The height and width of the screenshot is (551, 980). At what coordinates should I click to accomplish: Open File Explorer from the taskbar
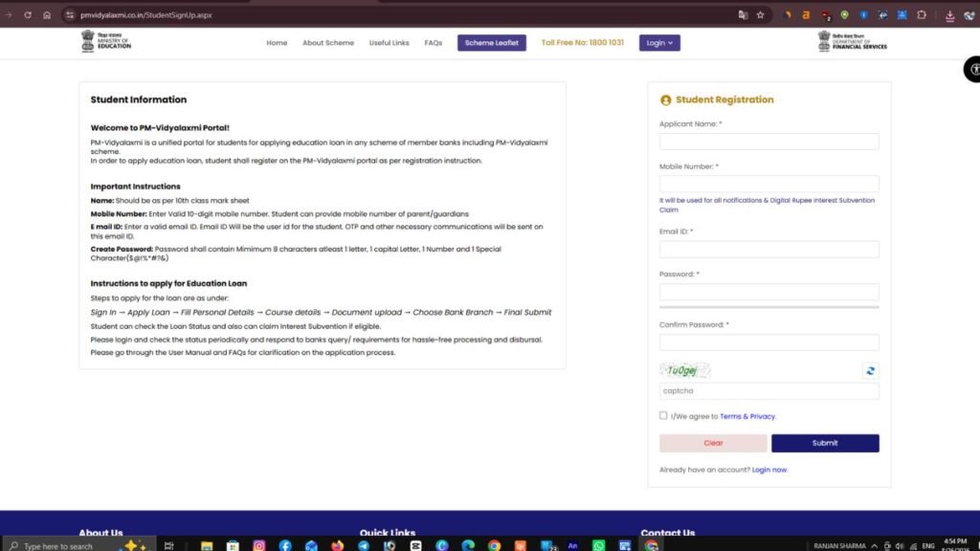207,545
